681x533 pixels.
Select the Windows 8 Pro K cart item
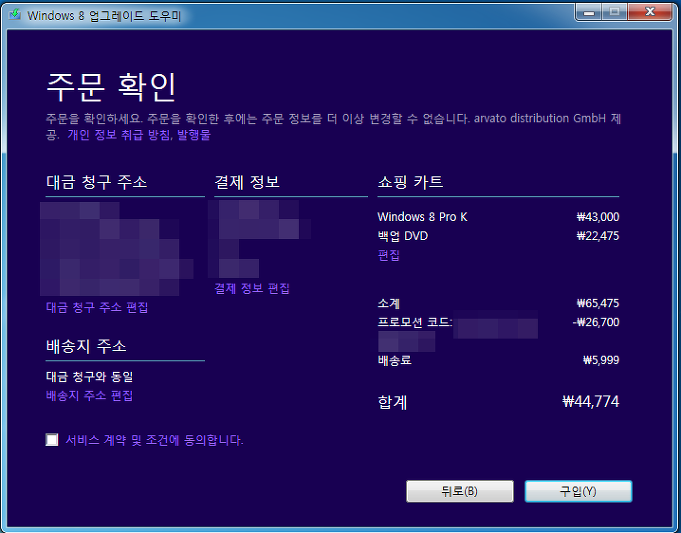[x=422, y=217]
